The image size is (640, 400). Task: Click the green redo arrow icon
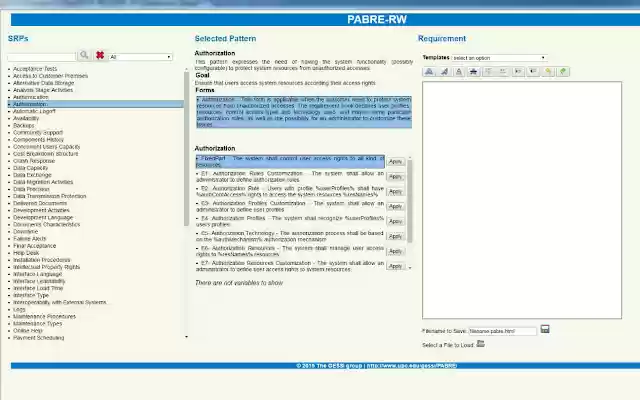click(x=563, y=71)
